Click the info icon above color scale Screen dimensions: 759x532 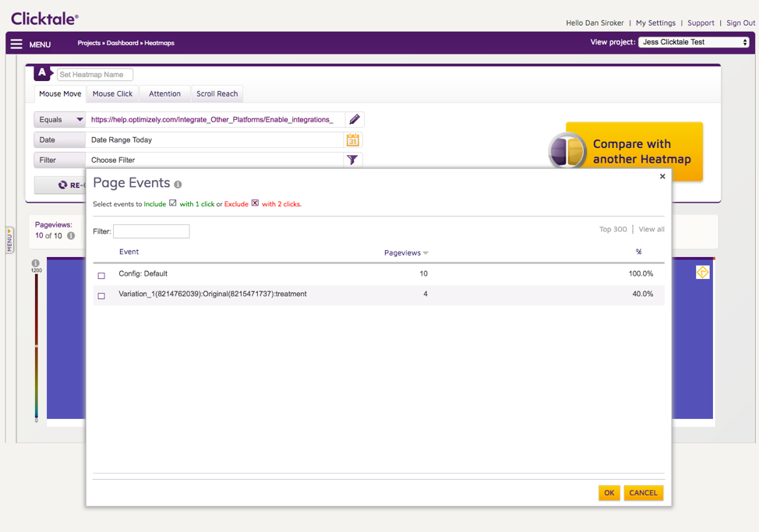[36, 263]
